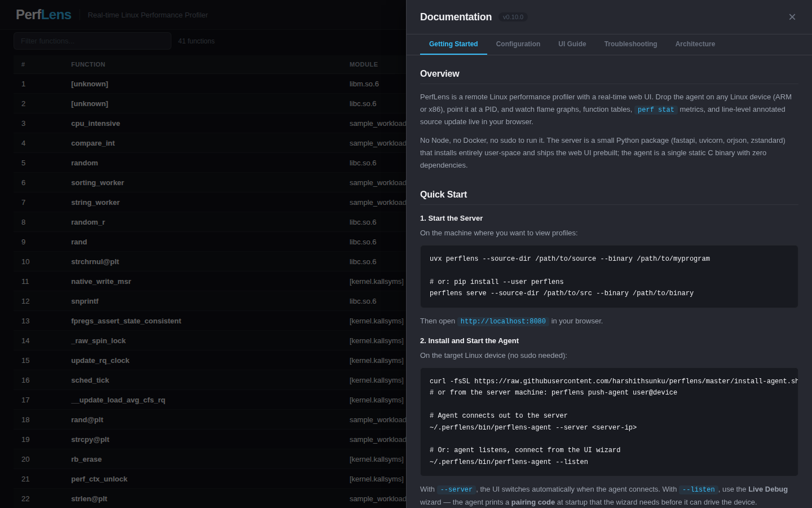Image resolution: width=812 pixels, height=508 pixels.
Task: Click the --server inline code
Action: [456, 490]
